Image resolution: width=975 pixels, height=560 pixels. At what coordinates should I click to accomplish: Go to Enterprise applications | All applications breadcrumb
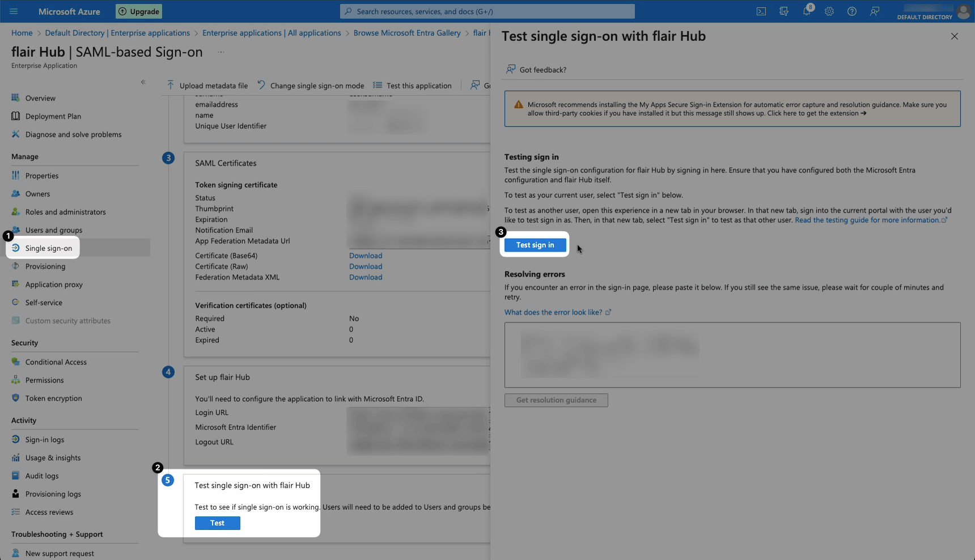point(272,33)
